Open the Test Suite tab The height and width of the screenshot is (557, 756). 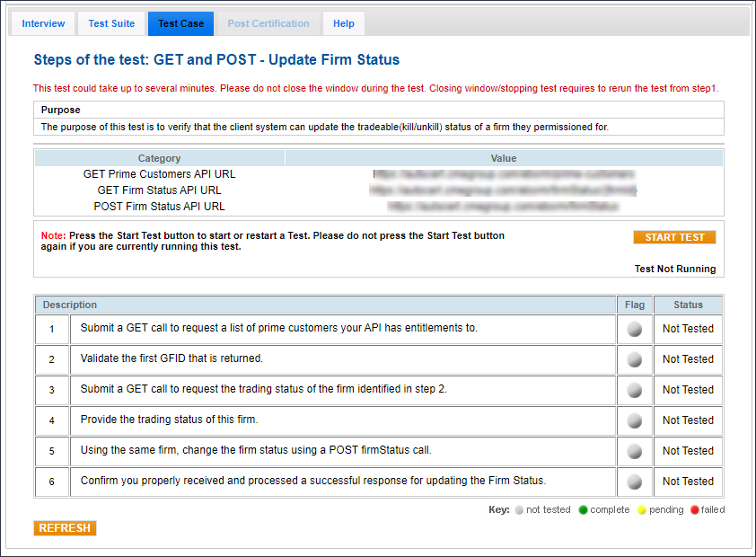[111, 23]
